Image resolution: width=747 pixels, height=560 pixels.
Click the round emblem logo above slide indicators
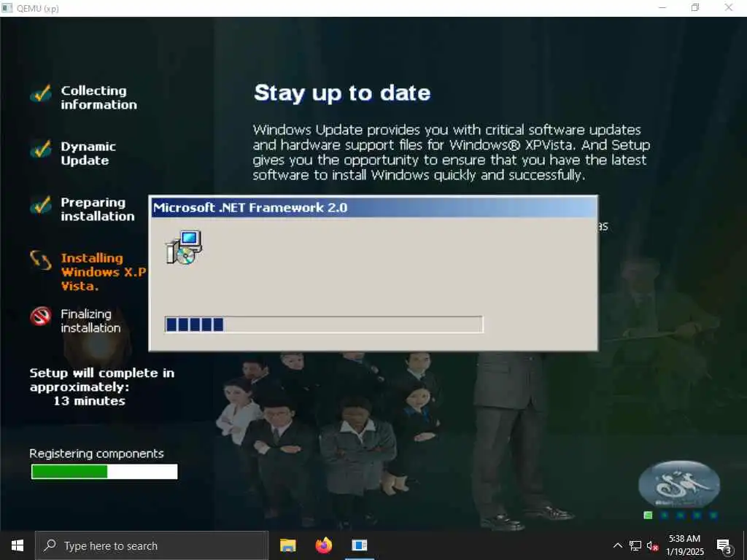coord(679,485)
